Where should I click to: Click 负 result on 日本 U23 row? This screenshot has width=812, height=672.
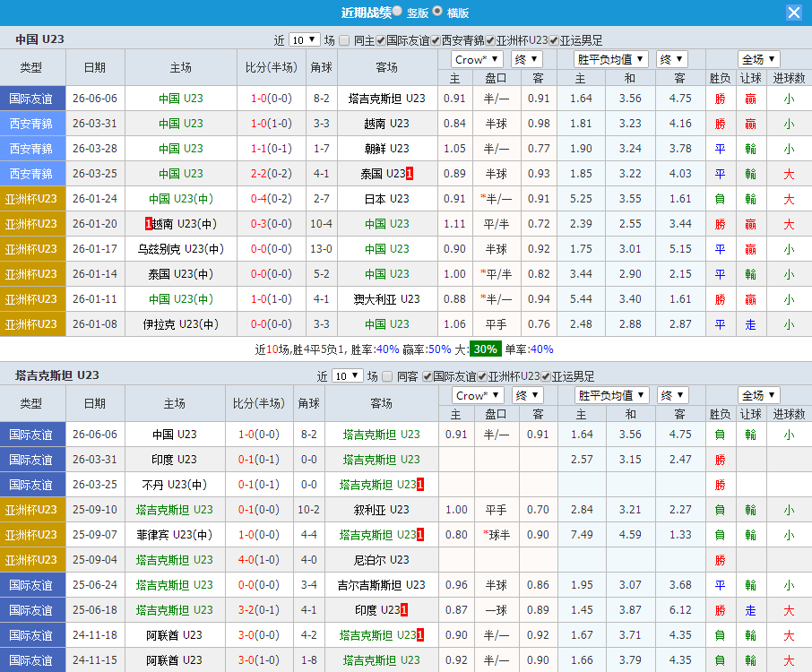(721, 199)
